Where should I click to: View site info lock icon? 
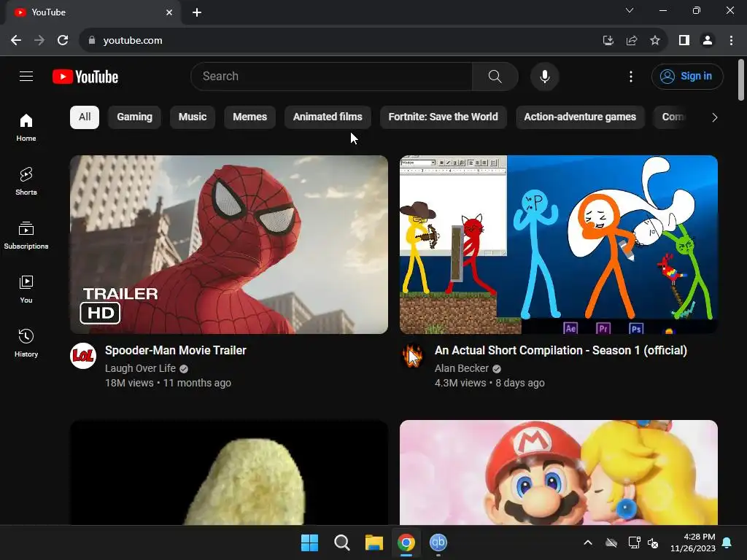[x=92, y=41]
